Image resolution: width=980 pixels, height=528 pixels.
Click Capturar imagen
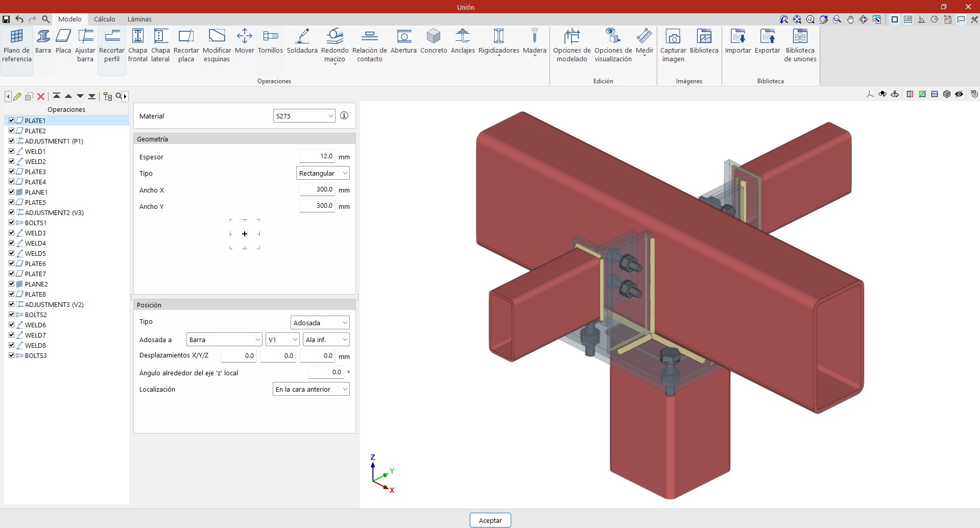pyautogui.click(x=673, y=46)
